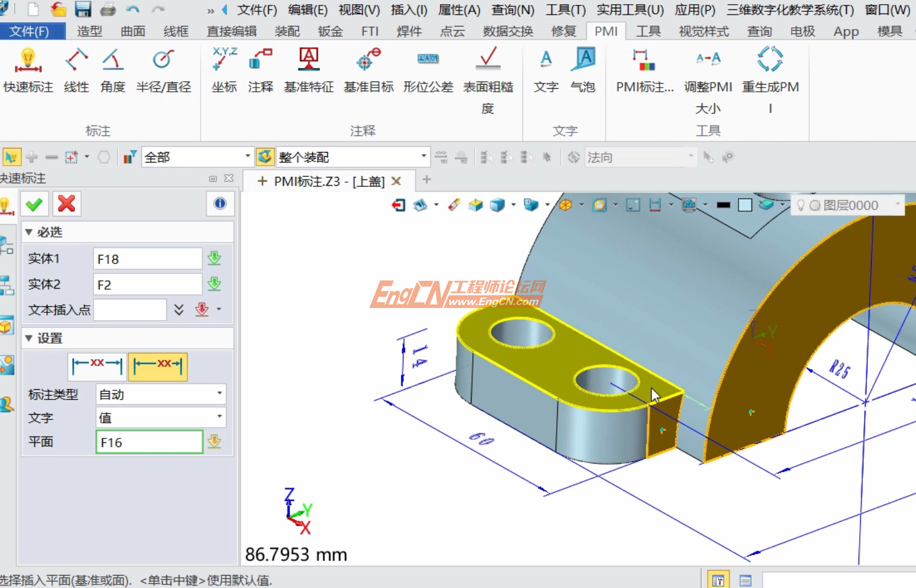The width and height of the screenshot is (916, 588).
Task: Select the 基准特征 datum feature tool
Action: click(x=308, y=71)
